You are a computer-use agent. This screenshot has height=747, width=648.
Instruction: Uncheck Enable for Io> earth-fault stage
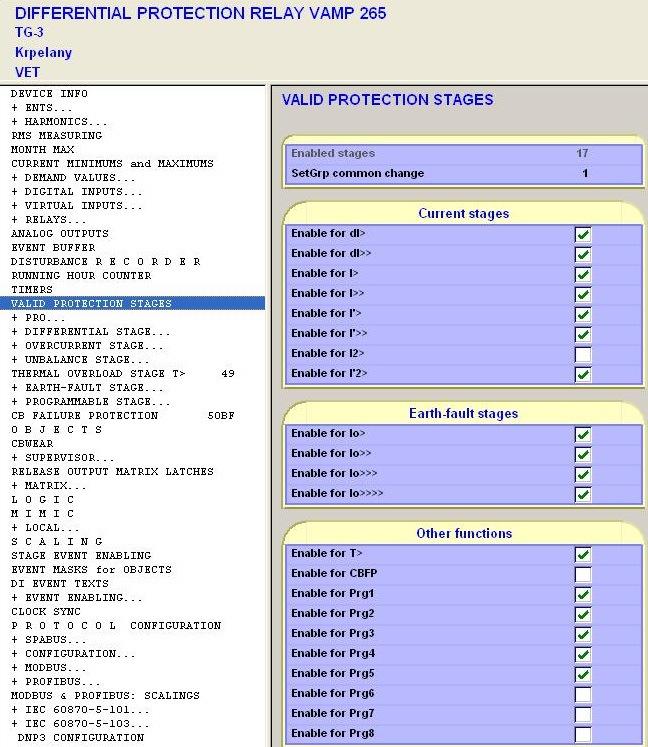point(583,434)
